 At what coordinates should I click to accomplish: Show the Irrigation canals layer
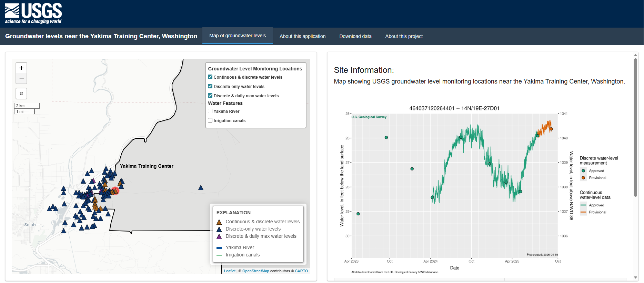click(210, 120)
